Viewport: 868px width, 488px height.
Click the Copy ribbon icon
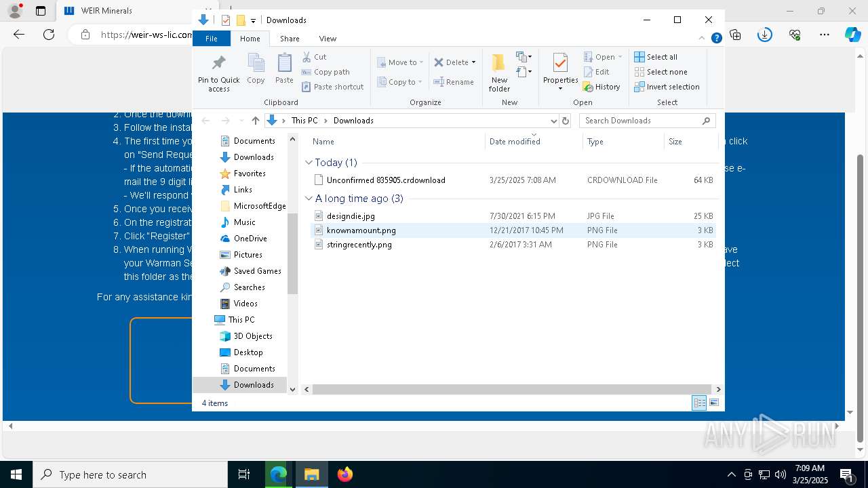[256, 63]
